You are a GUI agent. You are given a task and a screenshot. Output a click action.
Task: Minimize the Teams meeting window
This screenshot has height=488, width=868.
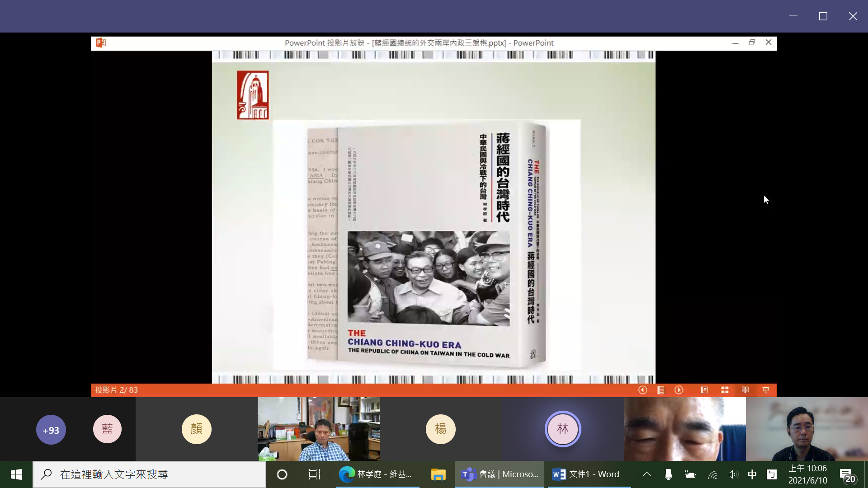793,16
